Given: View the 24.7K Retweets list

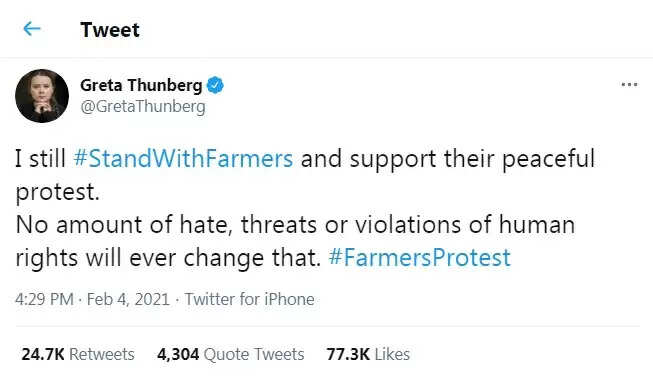Looking at the screenshot, I should [78, 354].
